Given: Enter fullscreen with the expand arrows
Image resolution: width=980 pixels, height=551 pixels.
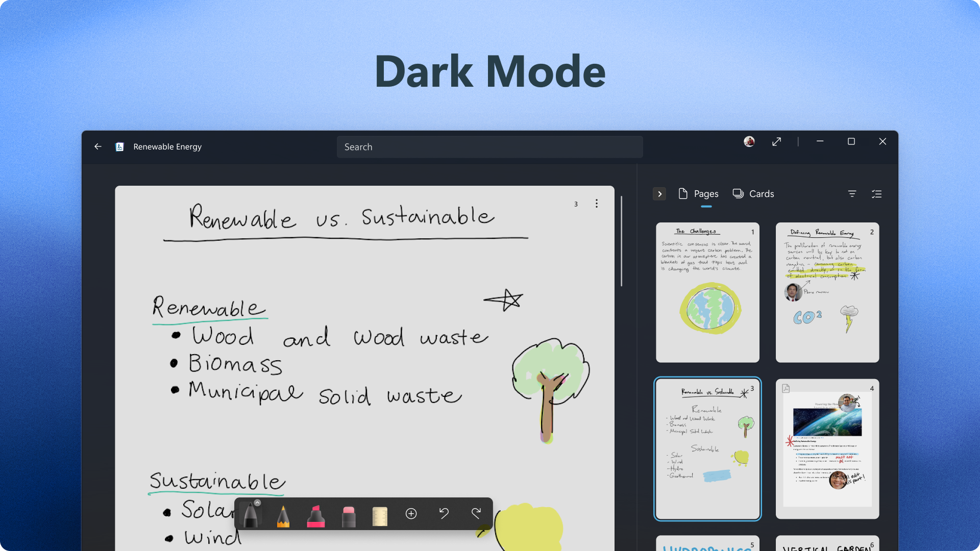Looking at the screenshot, I should tap(776, 141).
